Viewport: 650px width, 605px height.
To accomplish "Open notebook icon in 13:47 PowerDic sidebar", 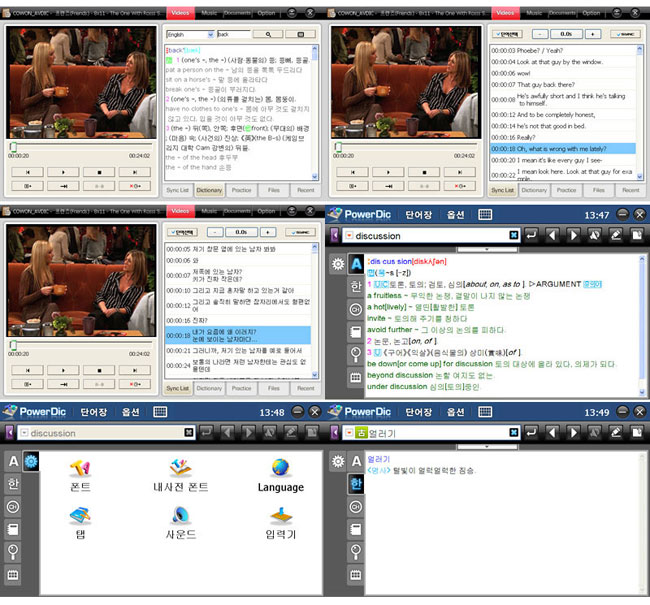I will tap(356, 332).
